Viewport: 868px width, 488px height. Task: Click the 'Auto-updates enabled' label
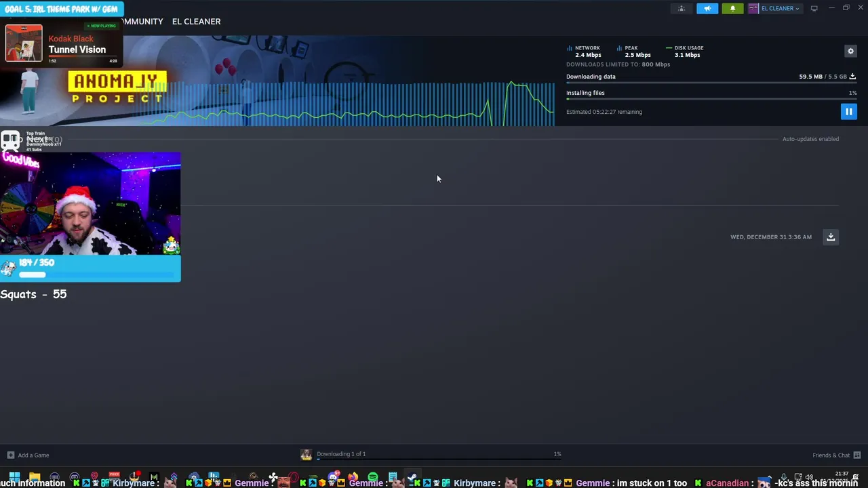810,139
